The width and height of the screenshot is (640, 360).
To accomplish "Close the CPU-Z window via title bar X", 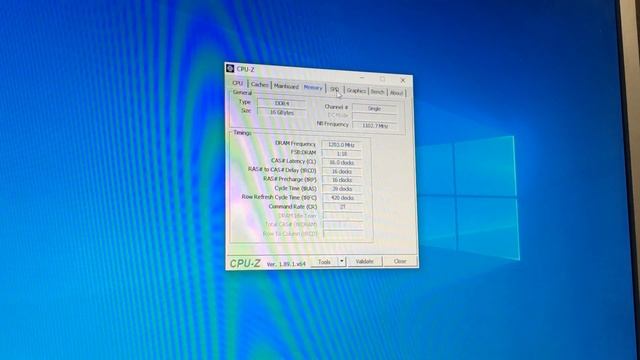I will [403, 80].
